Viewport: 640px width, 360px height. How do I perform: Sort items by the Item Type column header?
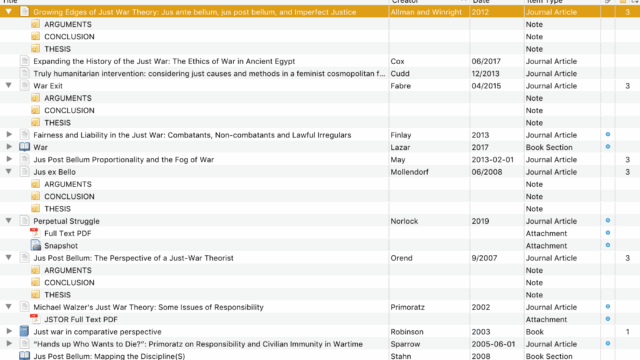[x=562, y=2]
